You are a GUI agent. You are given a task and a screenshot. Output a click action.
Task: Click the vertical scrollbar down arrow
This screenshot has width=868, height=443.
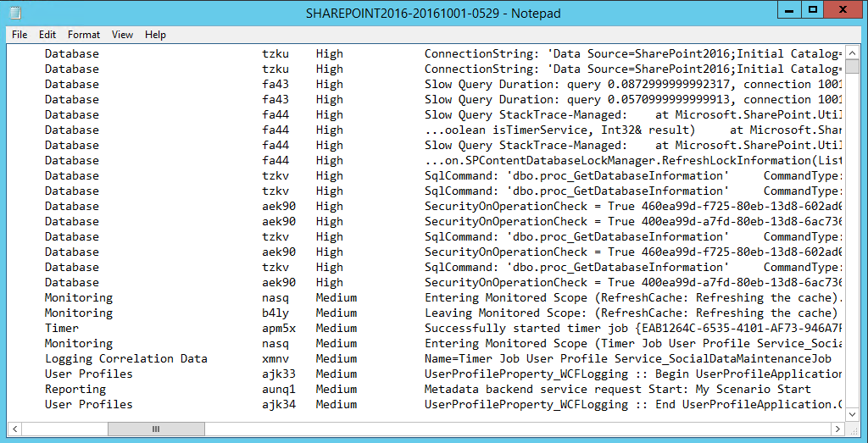click(851, 413)
